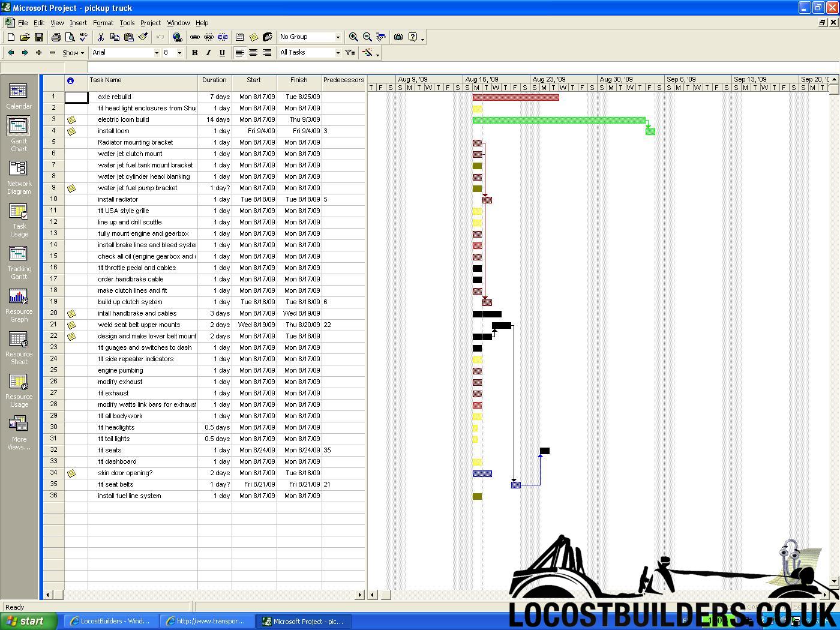Open the Resource Graph view
This screenshot has height=630, width=840.
[x=19, y=304]
